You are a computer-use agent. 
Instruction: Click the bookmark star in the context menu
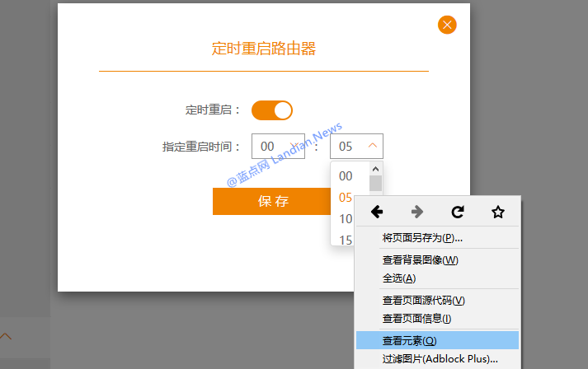(498, 212)
